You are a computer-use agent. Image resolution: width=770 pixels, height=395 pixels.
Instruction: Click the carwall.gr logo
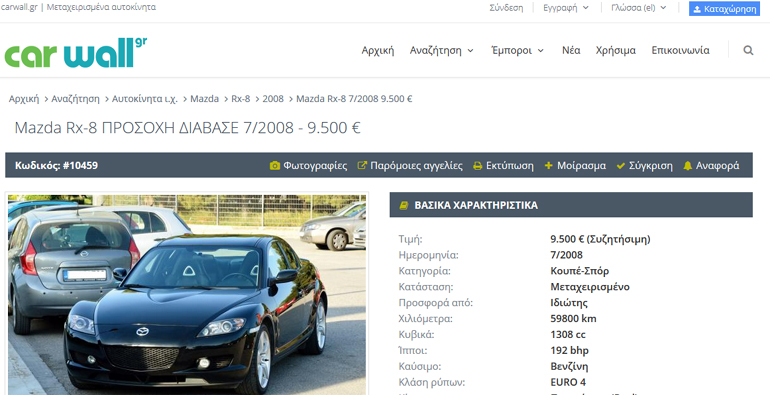pos(76,52)
